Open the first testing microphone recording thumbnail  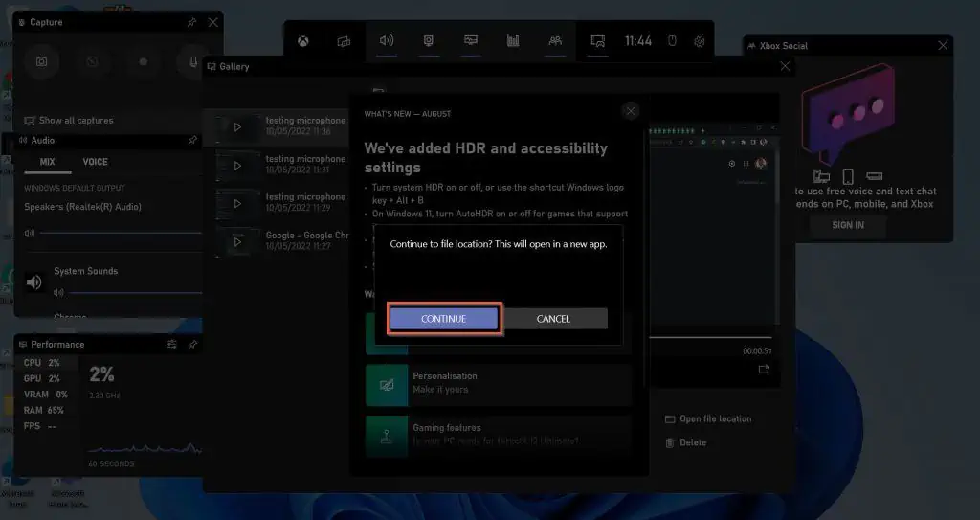[237, 127]
